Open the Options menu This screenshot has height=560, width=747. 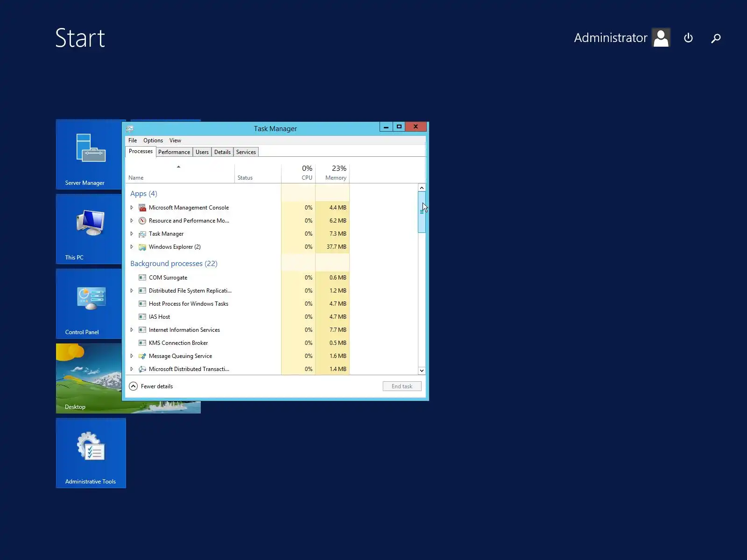point(153,140)
